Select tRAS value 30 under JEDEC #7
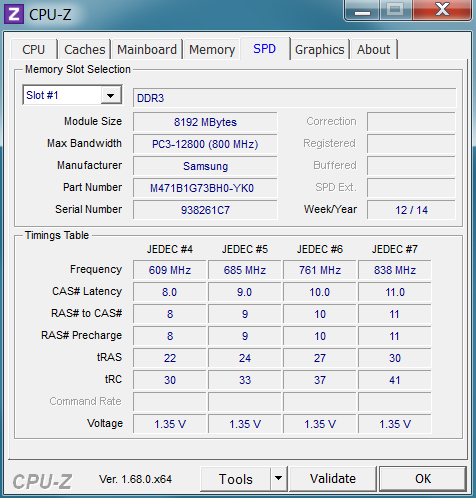This screenshot has height=498, width=476. click(x=395, y=358)
